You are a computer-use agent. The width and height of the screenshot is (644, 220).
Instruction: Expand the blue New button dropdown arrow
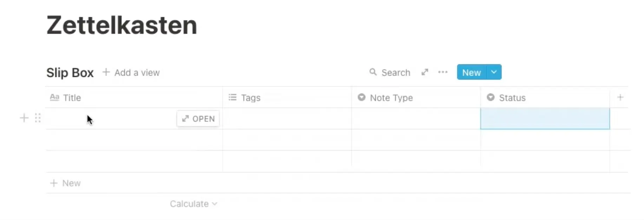494,72
